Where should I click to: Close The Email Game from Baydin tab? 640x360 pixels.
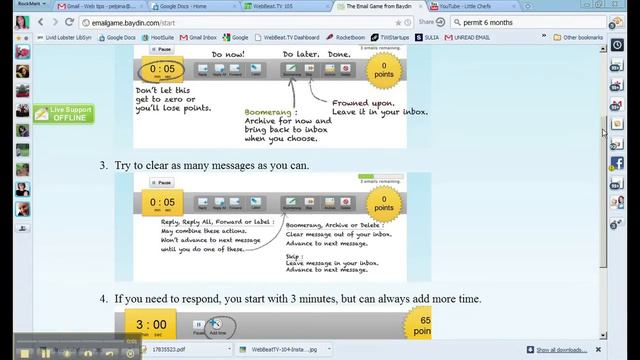click(x=420, y=7)
